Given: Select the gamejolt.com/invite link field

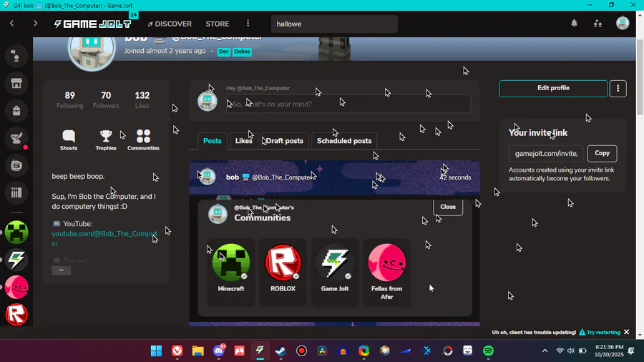Looking at the screenshot, I should pyautogui.click(x=546, y=154).
